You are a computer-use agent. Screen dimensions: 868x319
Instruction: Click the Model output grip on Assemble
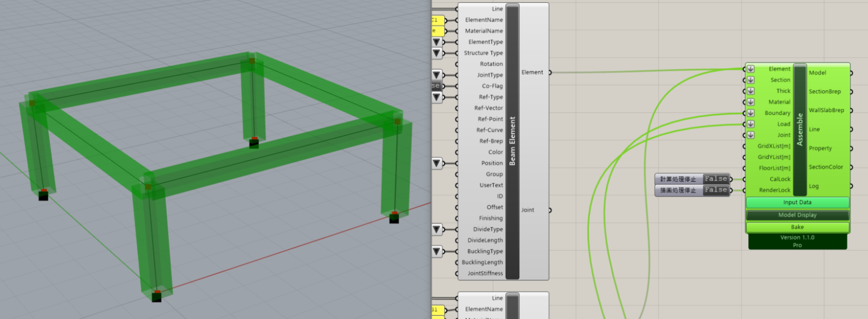(x=851, y=73)
